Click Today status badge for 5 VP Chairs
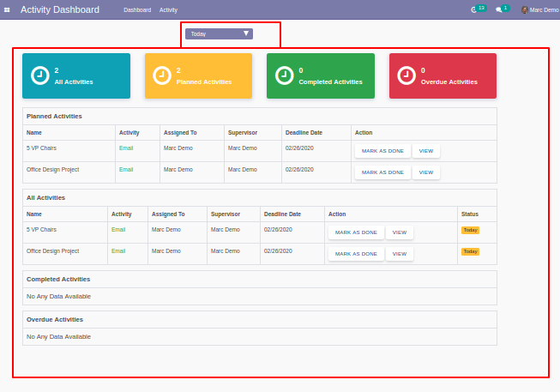This screenshot has height=392, width=560. (470, 230)
